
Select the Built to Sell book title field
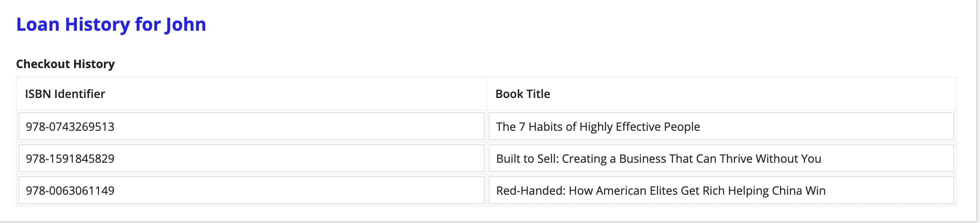722,158
